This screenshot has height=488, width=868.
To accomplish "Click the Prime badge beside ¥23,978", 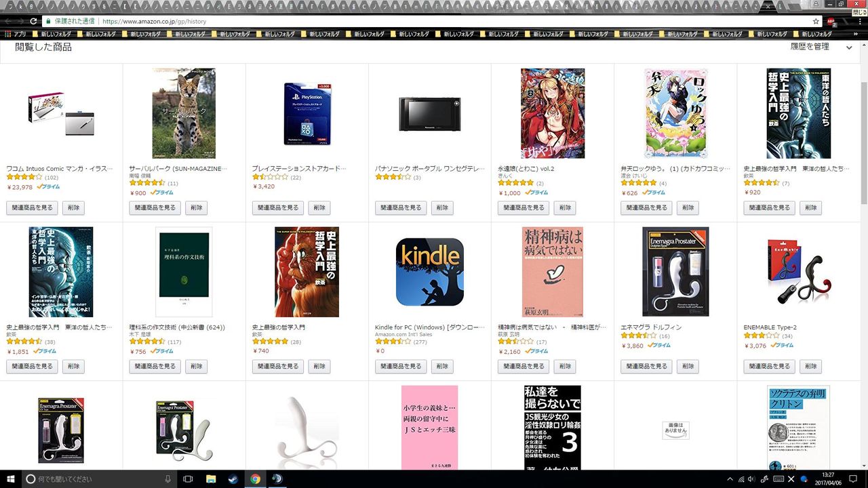I will click(48, 187).
